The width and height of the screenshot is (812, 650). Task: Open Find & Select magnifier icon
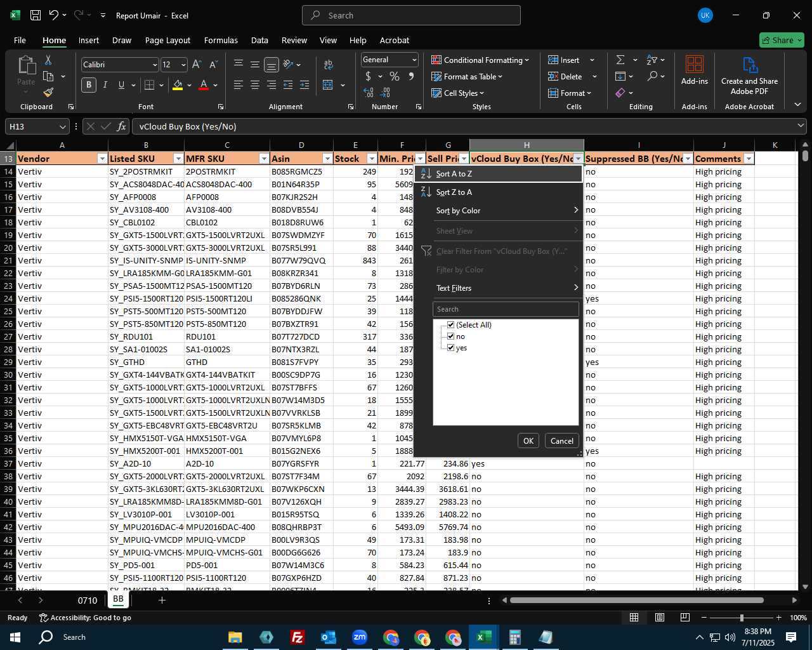[652, 76]
